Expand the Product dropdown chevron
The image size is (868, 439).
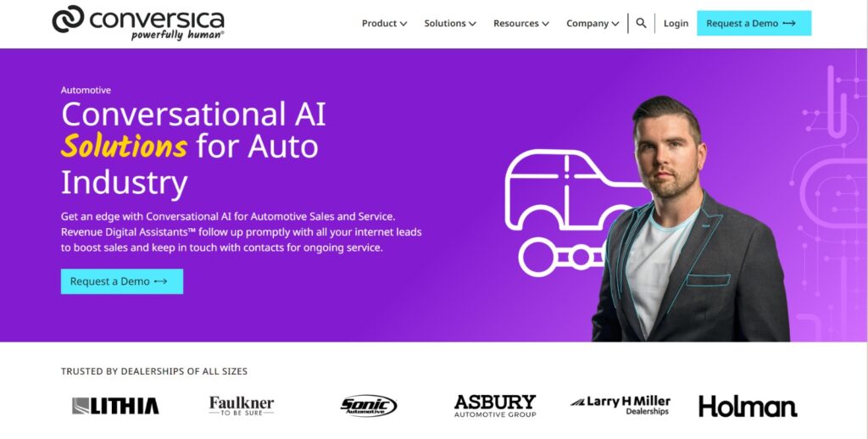pos(403,24)
